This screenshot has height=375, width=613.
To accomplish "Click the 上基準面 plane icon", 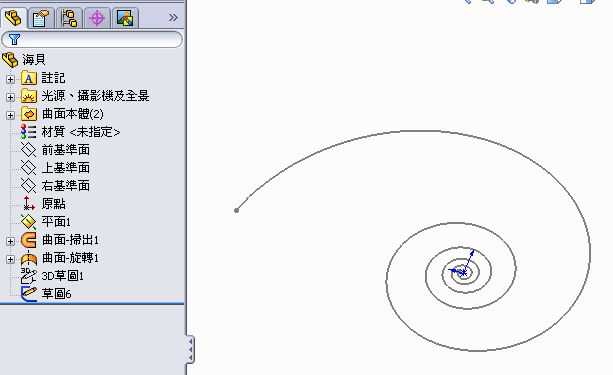I will [x=29, y=168].
